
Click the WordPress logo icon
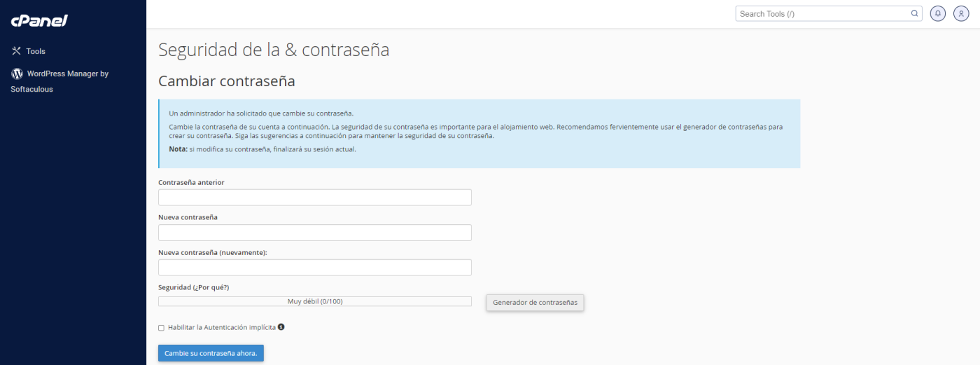(17, 74)
